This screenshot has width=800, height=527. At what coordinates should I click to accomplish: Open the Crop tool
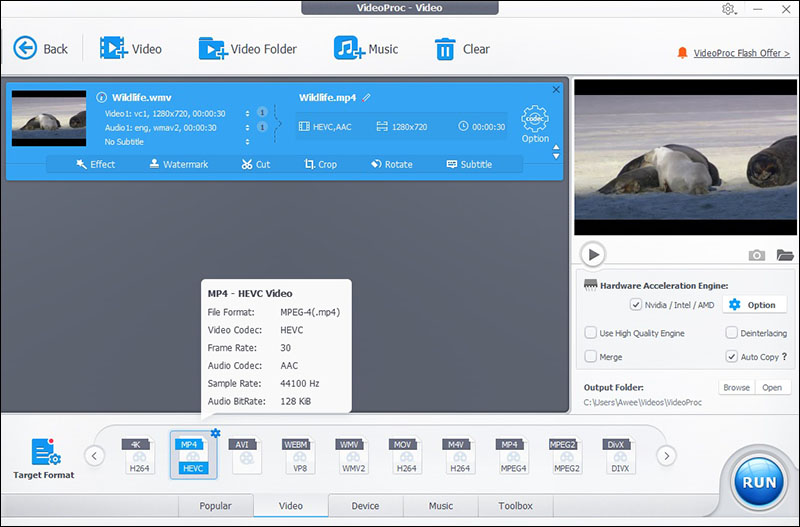321,164
